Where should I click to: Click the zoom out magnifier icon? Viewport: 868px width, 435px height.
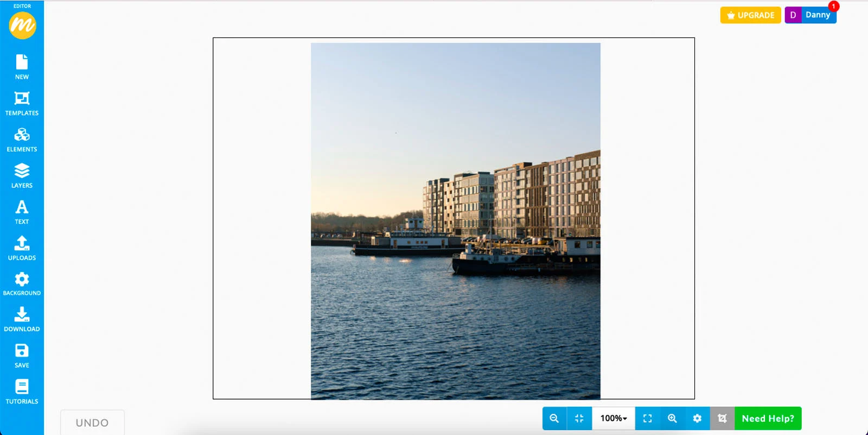pyautogui.click(x=554, y=418)
